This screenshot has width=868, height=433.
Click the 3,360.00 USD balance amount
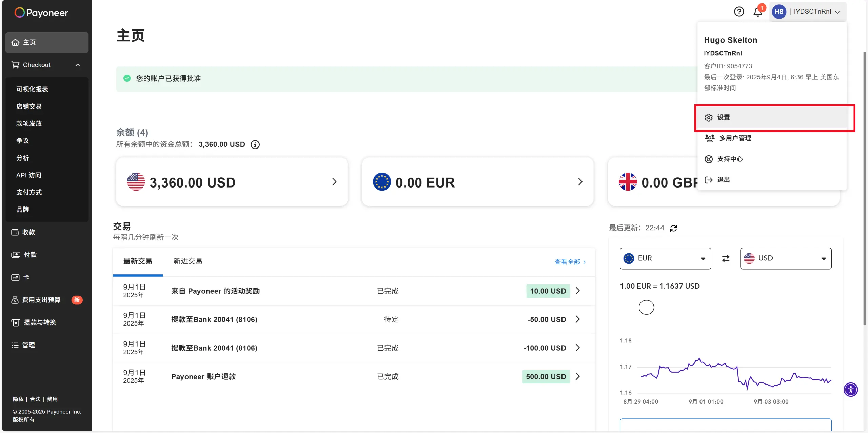point(193,183)
